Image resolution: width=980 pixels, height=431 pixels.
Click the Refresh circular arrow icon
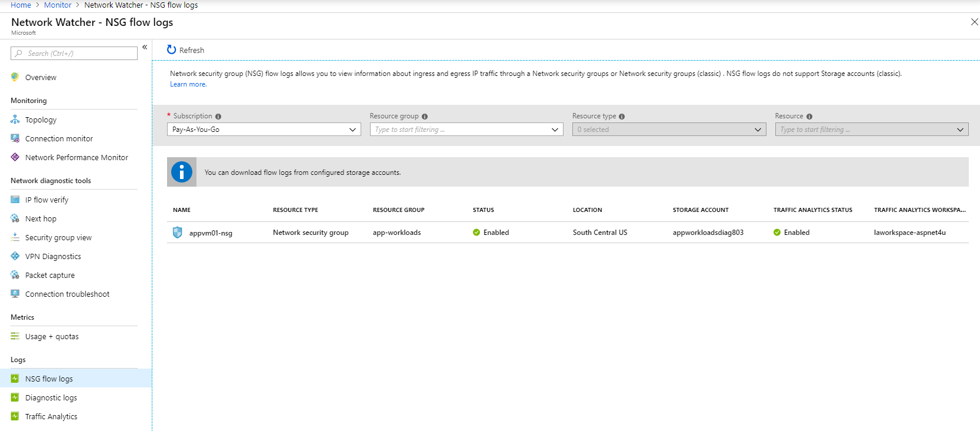tap(171, 50)
